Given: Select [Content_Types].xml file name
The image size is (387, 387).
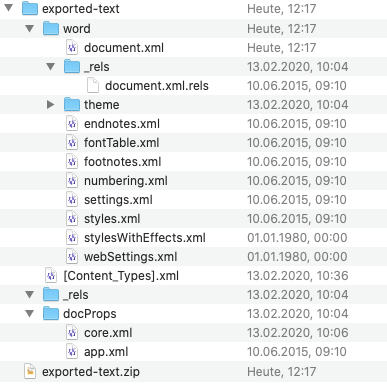Looking at the screenshot, I should 121,276.
